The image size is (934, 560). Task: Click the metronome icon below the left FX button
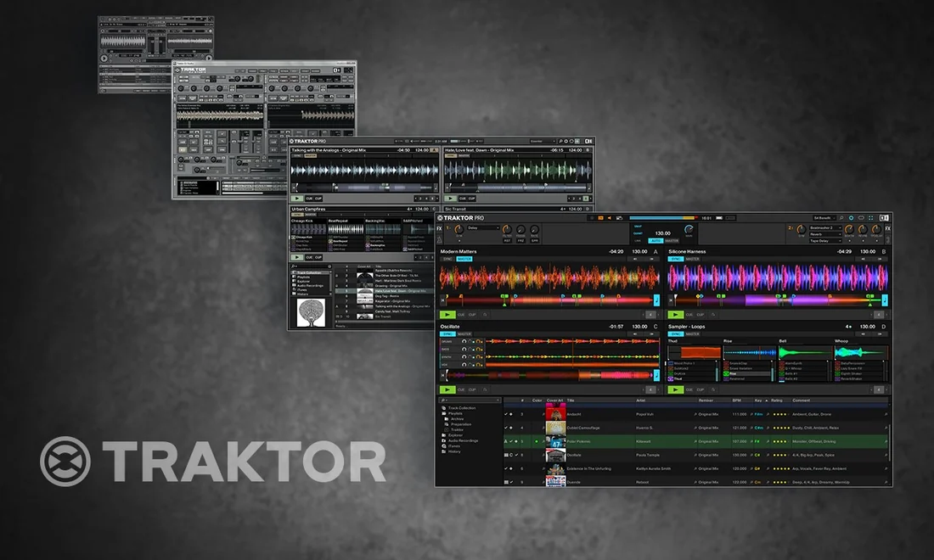click(x=440, y=240)
